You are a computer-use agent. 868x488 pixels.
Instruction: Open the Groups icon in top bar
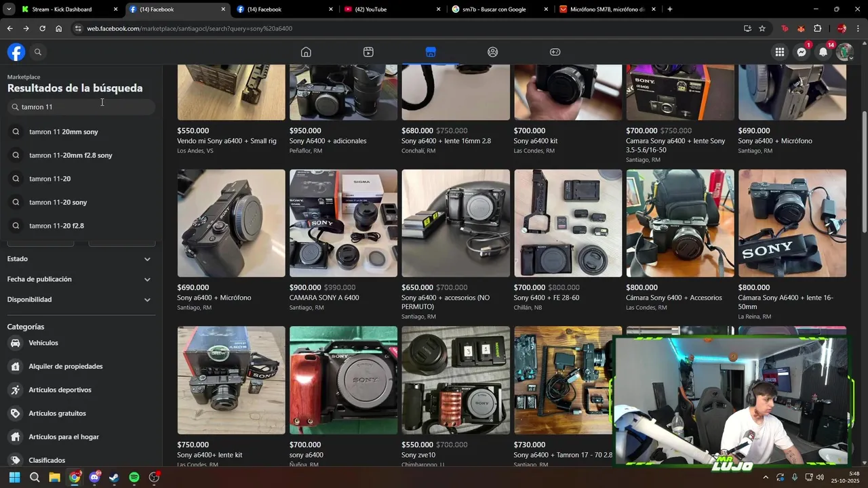(493, 52)
